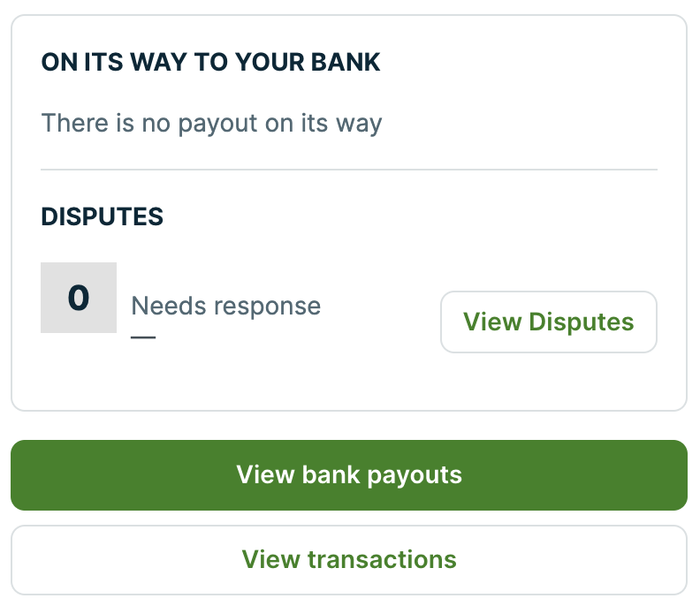The image size is (700, 606).
Task: Select the 'There is no payout' text
Action: [x=211, y=123]
